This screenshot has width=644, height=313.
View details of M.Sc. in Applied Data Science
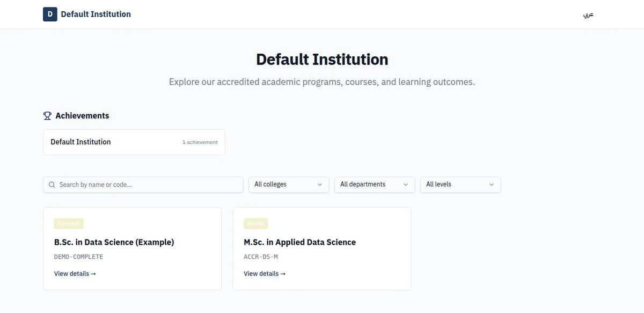[265, 274]
